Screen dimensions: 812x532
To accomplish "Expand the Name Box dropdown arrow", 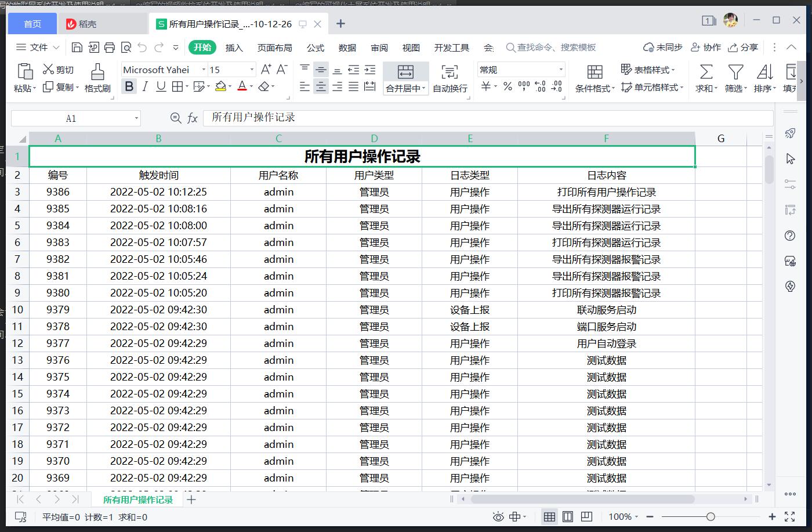I will pyautogui.click(x=137, y=118).
